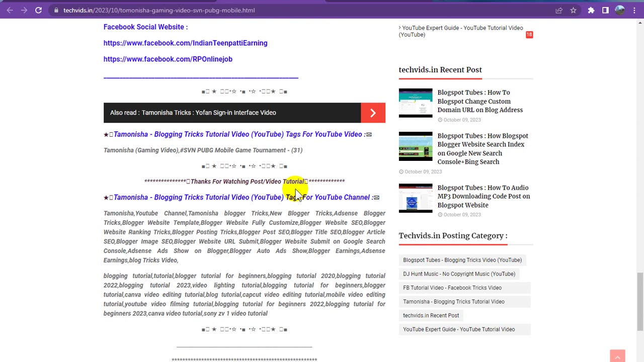View site information padlock icon
Screen dimensions: 644x362
[56, 10]
